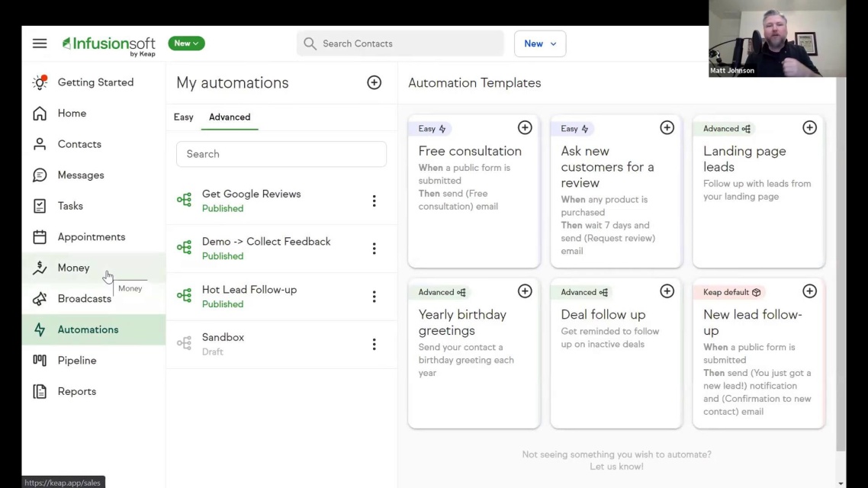Add the New lead follow-up template
Image resolution: width=868 pixels, height=488 pixels.
809,291
